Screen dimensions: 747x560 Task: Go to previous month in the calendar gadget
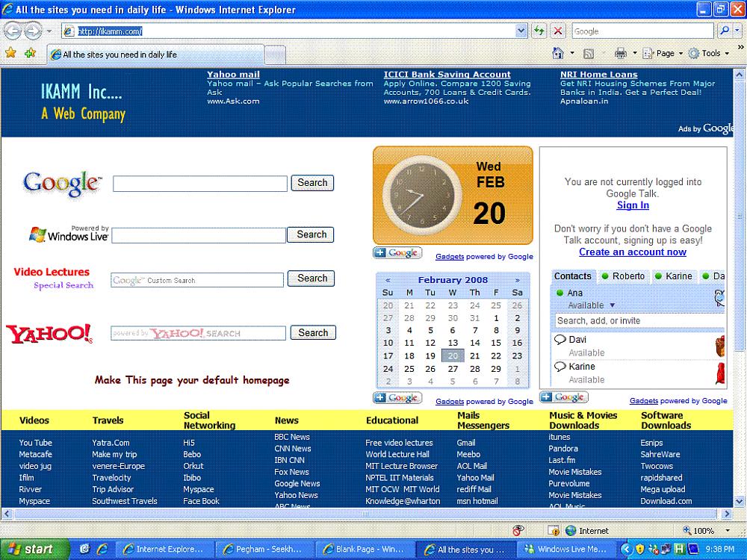pos(388,280)
